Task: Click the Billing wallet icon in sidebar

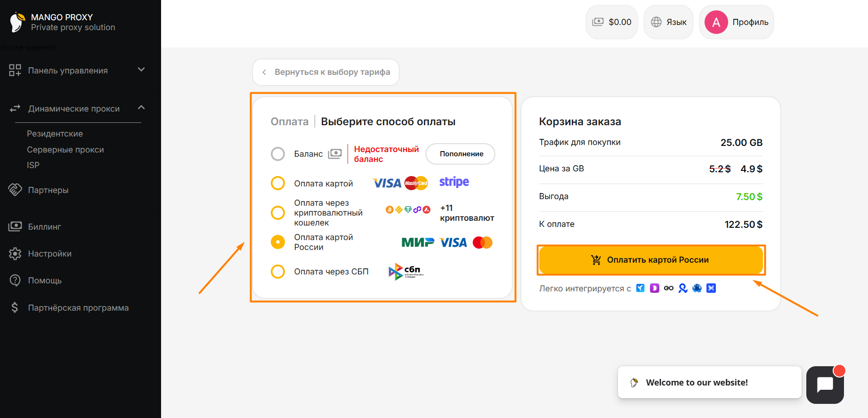Action: 15,226
